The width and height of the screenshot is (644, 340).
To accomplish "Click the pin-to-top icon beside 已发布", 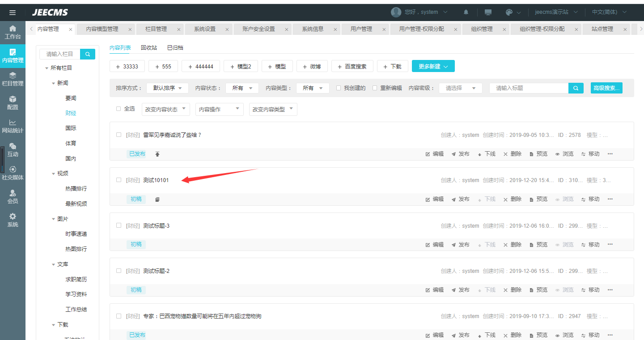I will pos(157,154).
